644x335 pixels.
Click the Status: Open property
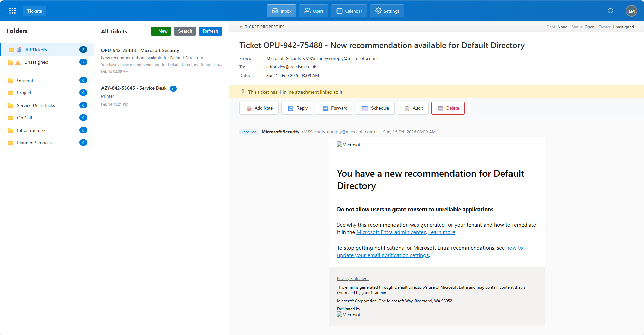click(x=583, y=27)
